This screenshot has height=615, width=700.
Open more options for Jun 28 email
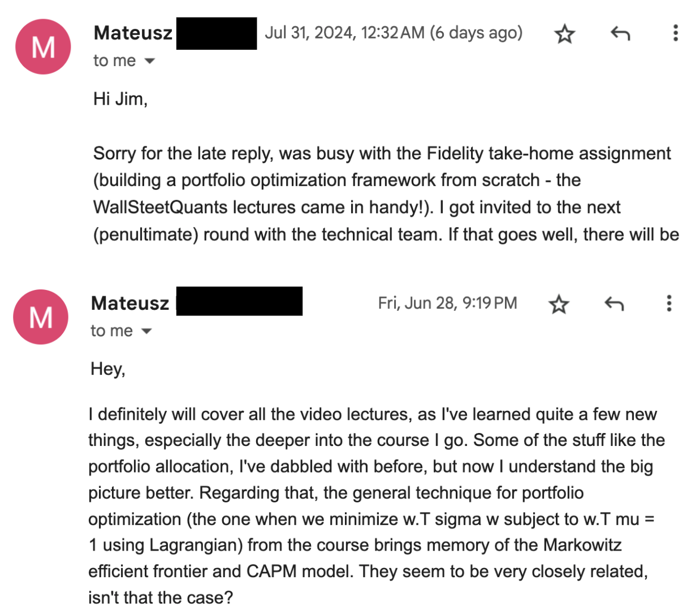tap(669, 303)
